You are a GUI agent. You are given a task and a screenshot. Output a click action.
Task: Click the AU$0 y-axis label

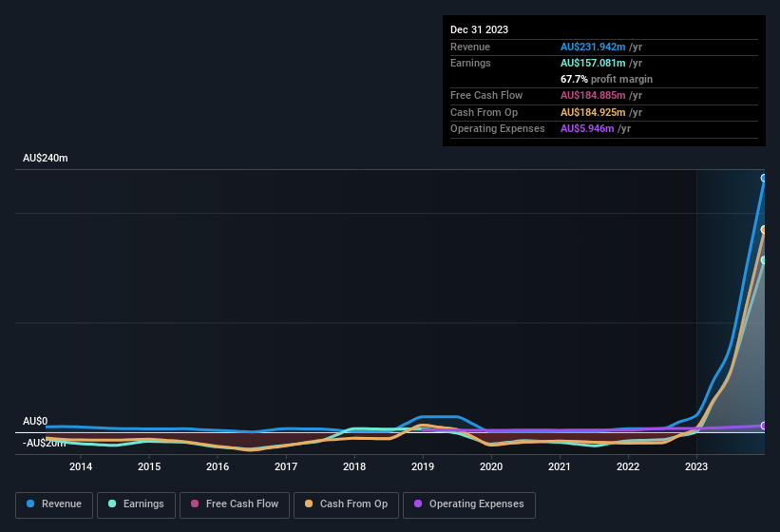[x=35, y=421]
